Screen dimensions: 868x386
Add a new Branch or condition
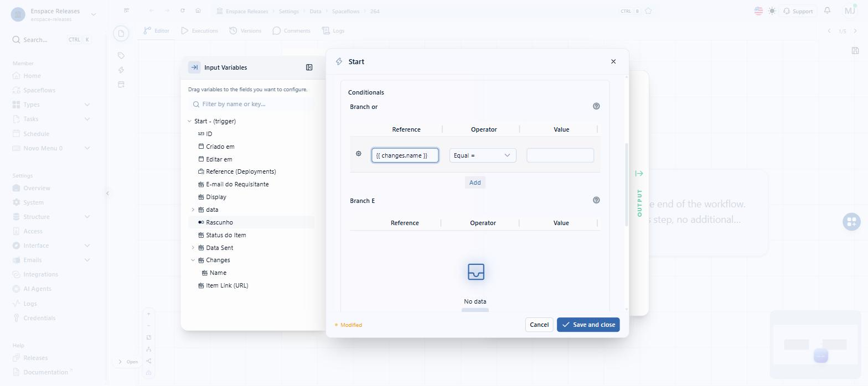[475, 182]
